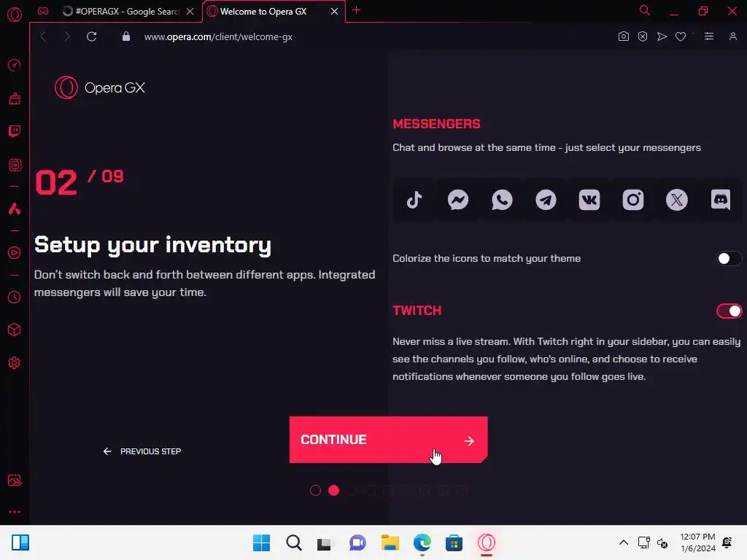Viewport: 747px width, 560px height.
Task: Click the site security padlock icon
Action: pos(125,36)
